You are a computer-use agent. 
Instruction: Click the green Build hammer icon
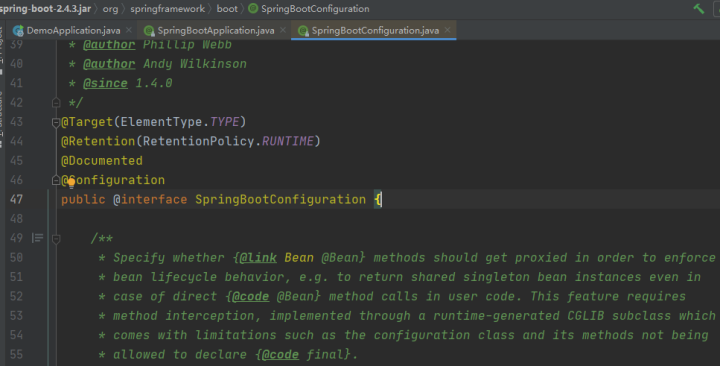[698, 9]
